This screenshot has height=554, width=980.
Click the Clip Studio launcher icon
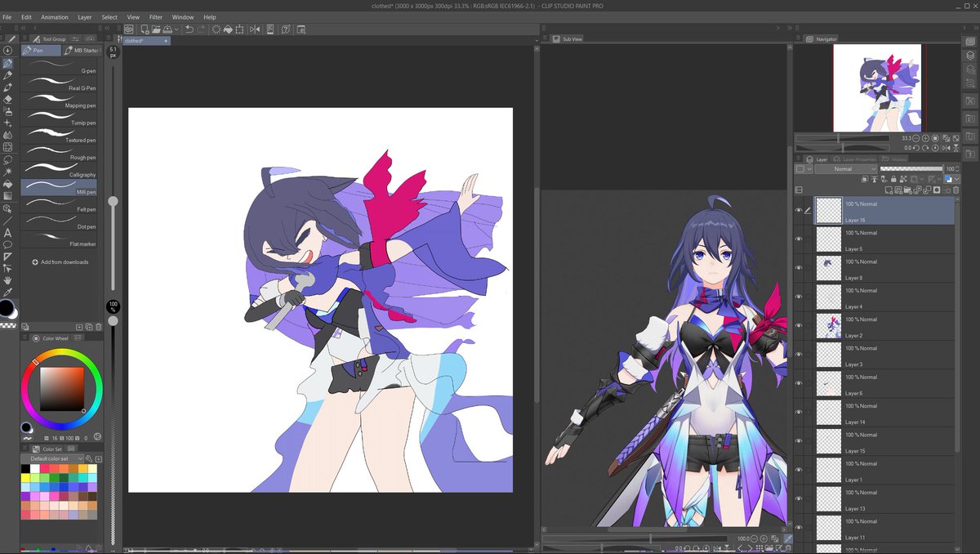click(x=130, y=29)
